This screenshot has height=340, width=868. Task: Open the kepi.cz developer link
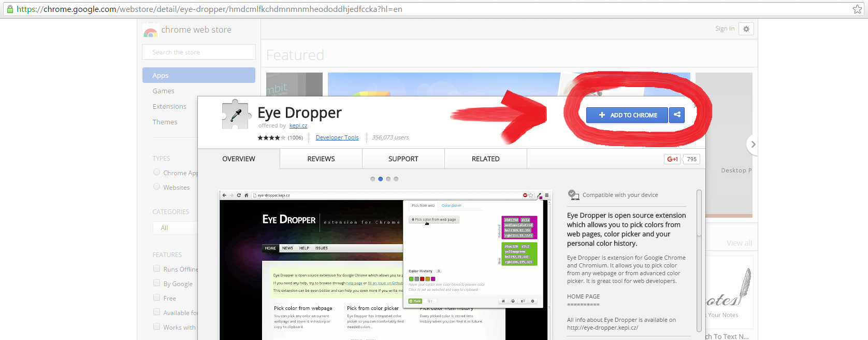pyautogui.click(x=298, y=125)
